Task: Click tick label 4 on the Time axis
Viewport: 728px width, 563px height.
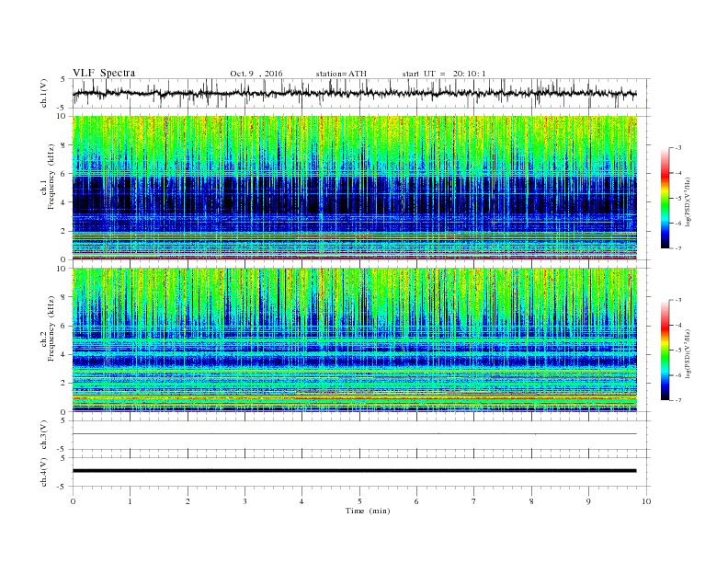Action: (x=301, y=501)
